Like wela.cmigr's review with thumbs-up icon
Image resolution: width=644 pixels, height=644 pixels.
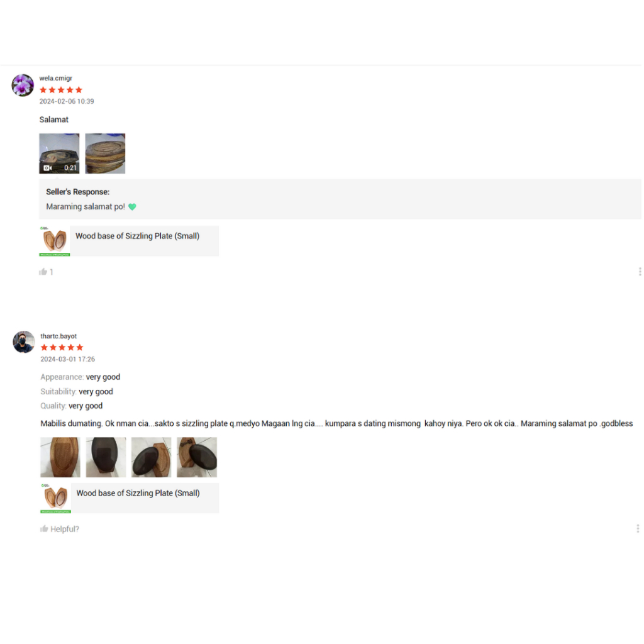click(x=43, y=272)
